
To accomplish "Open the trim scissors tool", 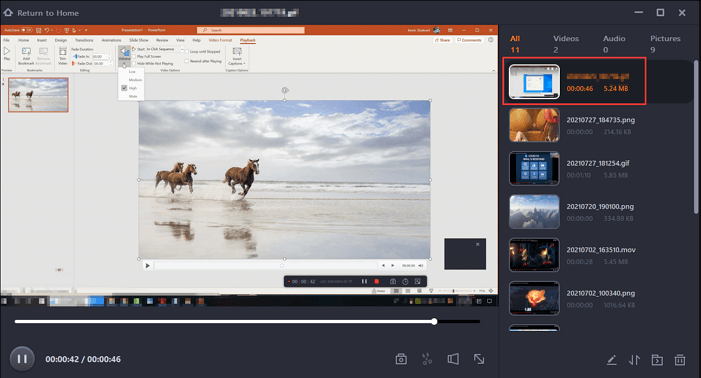I will [427, 359].
